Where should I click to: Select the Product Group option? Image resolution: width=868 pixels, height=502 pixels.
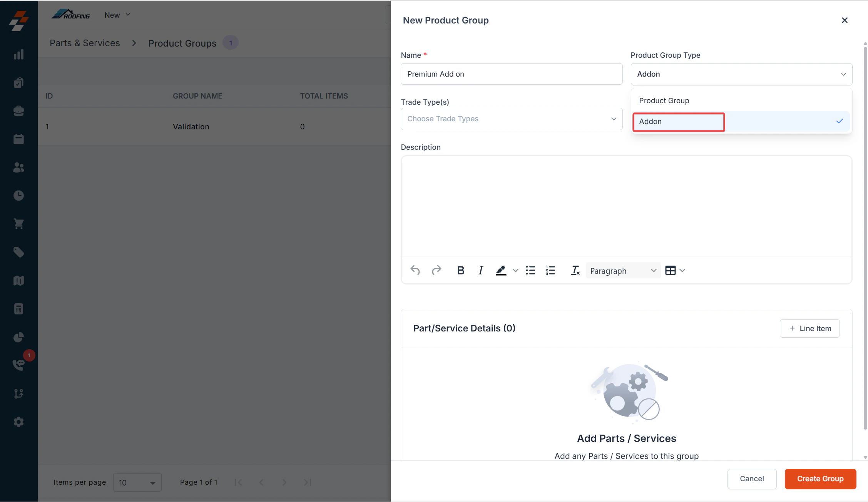664,100
